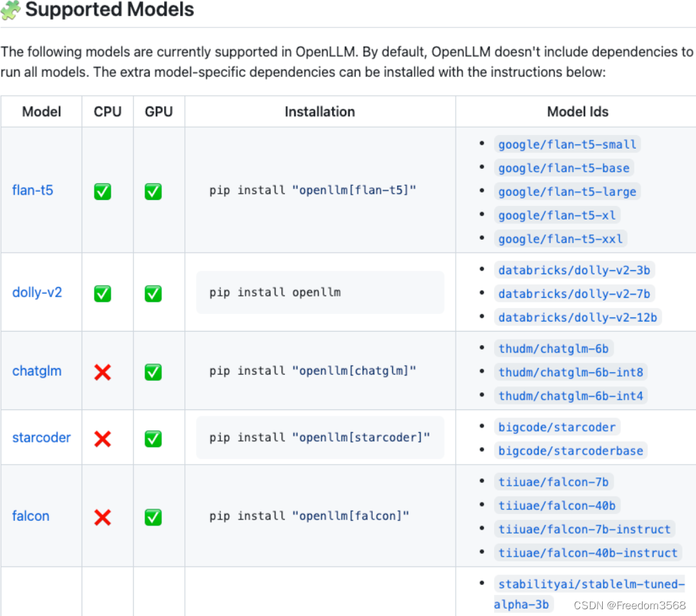Open the starcoder model link

coord(41,438)
